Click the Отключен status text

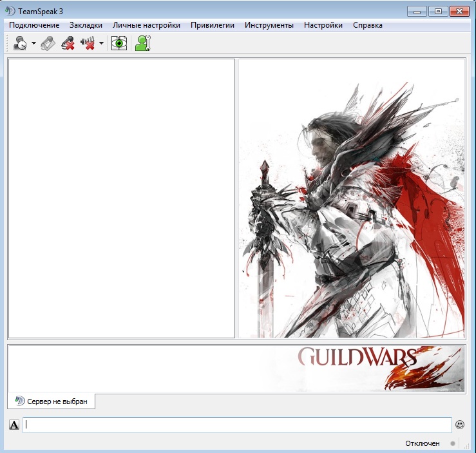423,443
